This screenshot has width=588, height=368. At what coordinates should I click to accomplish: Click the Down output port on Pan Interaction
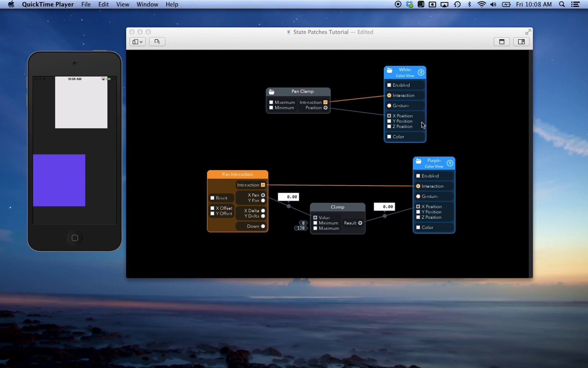point(263,226)
